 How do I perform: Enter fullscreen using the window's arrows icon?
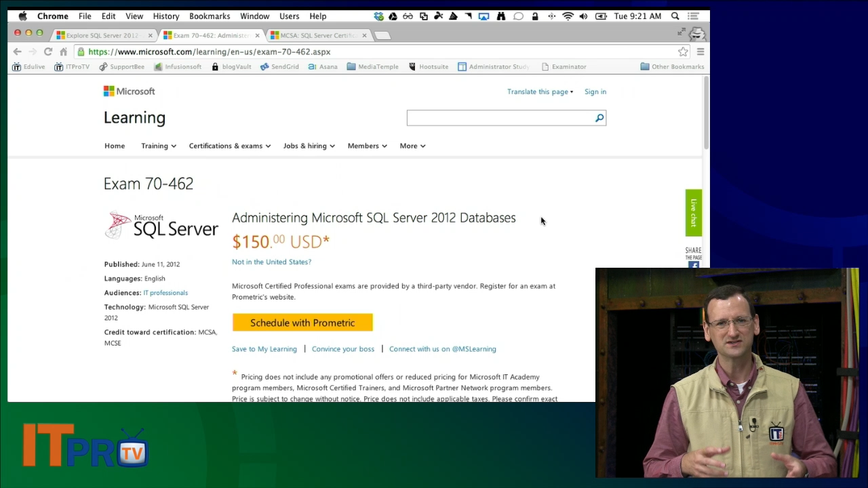click(681, 32)
